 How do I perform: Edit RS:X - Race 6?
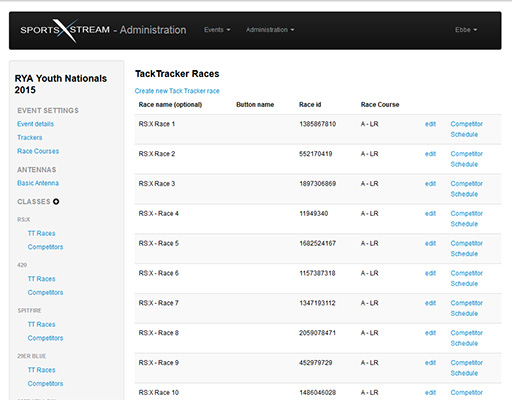(x=430, y=273)
